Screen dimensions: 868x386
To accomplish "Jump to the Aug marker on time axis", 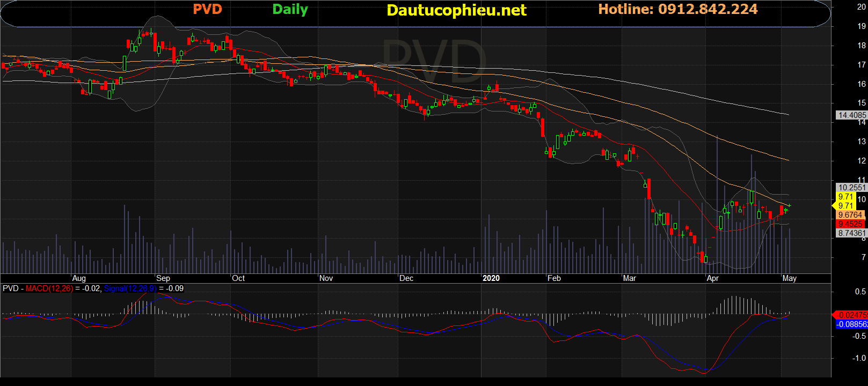I will point(79,278).
